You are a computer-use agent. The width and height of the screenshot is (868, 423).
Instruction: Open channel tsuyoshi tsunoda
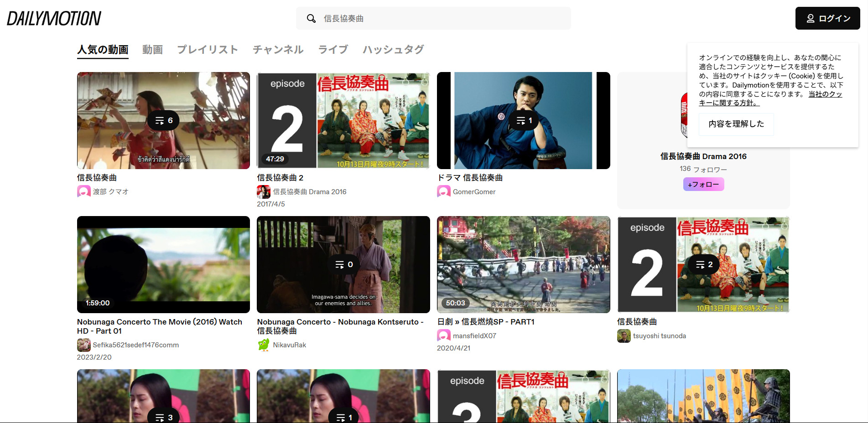point(660,336)
